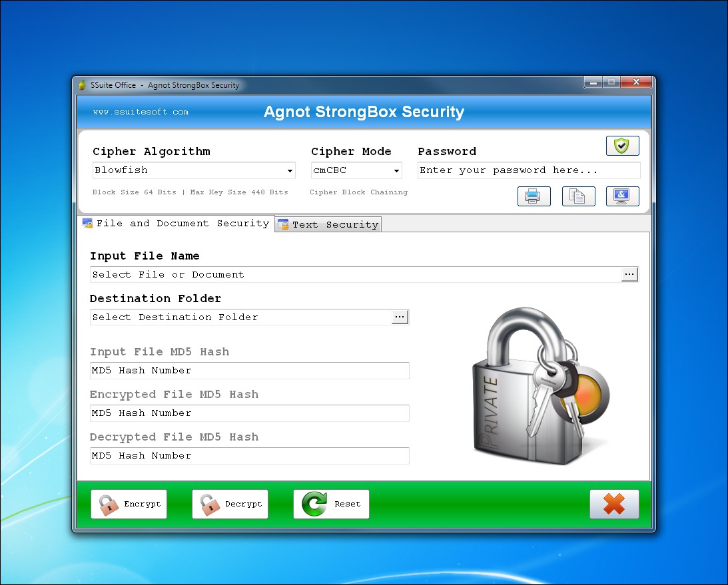
Task: Expand Cipher Algorithm list with its arrow
Action: pos(290,171)
